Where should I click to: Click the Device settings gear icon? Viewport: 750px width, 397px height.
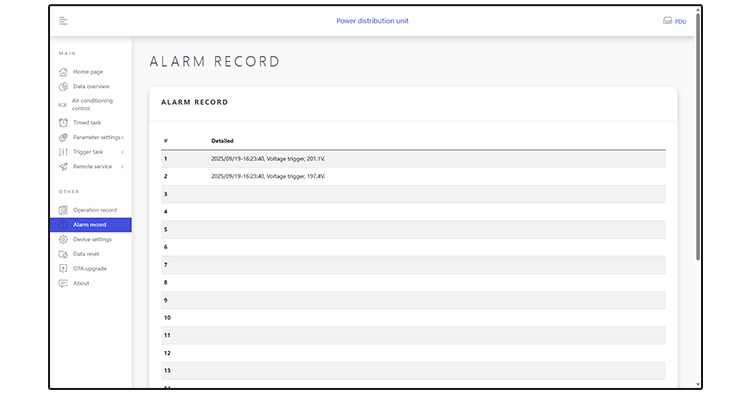point(63,239)
